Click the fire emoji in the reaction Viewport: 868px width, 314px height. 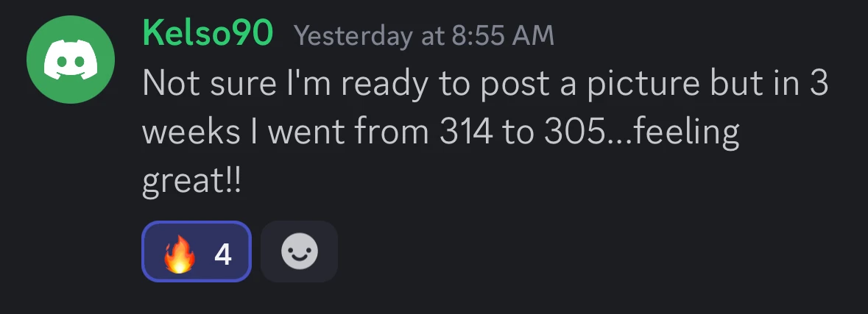click(x=180, y=253)
